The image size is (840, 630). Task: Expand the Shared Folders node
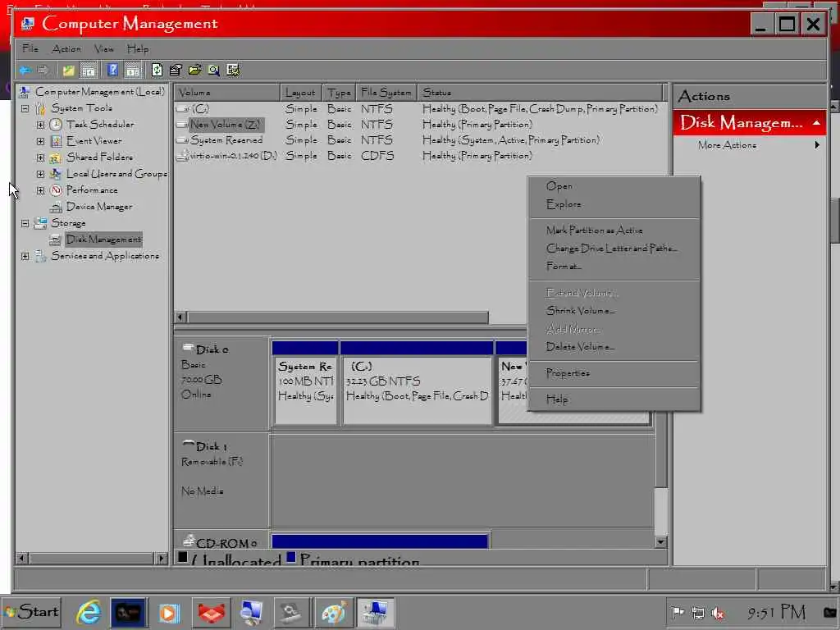40,157
